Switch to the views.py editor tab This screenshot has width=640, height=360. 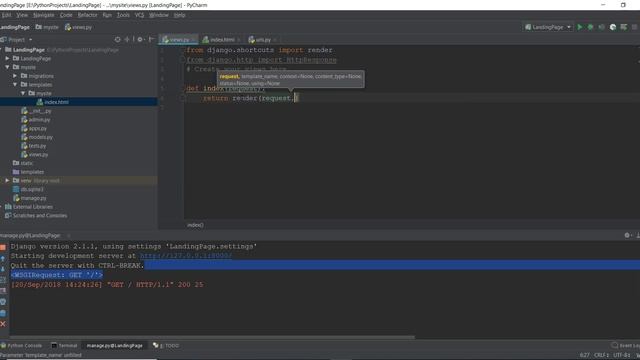click(179, 40)
